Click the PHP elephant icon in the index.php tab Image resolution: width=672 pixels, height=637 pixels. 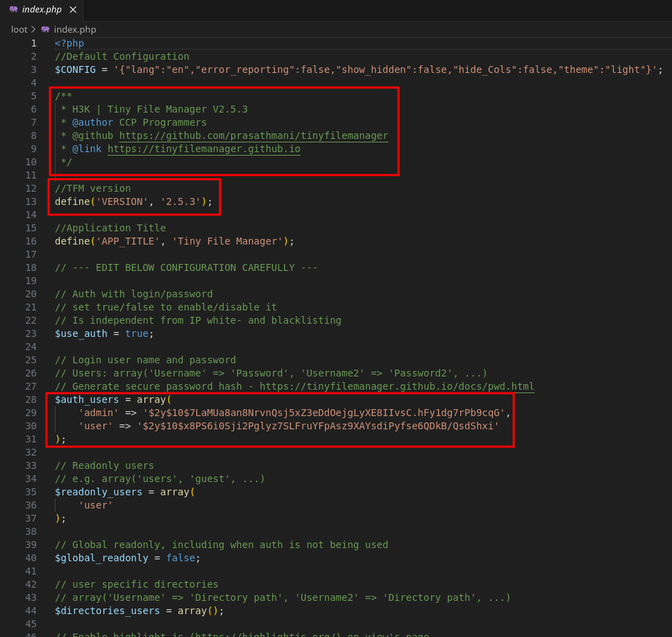pyautogui.click(x=13, y=10)
